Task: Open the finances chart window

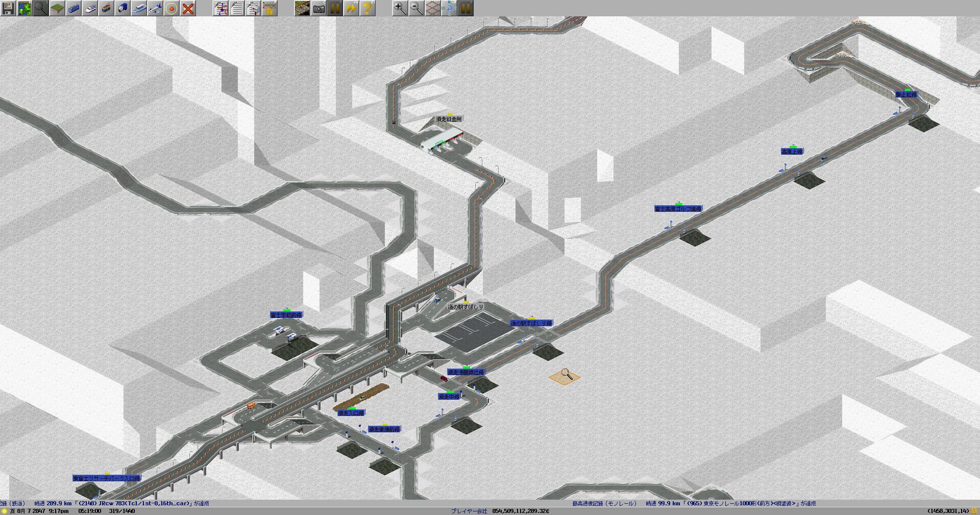Action: [269, 8]
